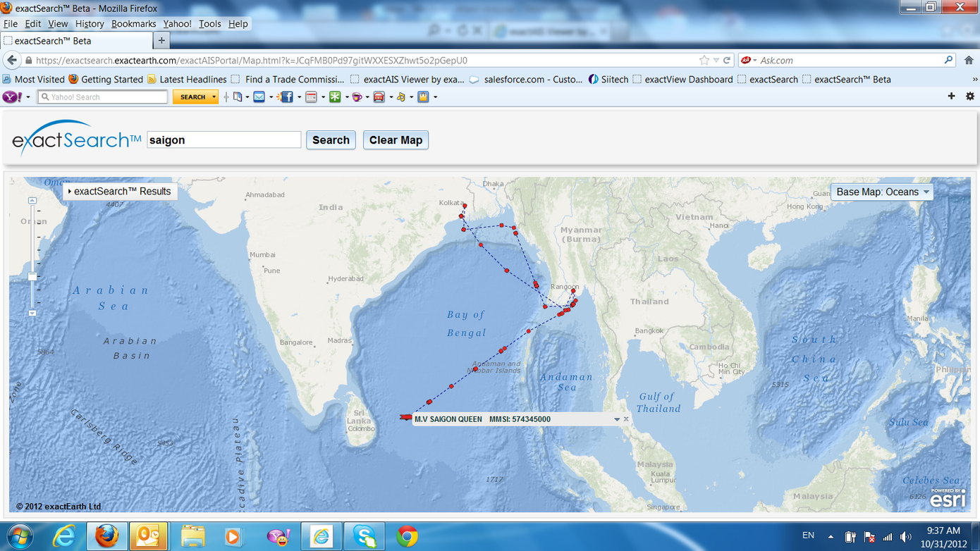
Task: Close the M.V SAIGON QUEEN info popup
Action: pos(626,419)
